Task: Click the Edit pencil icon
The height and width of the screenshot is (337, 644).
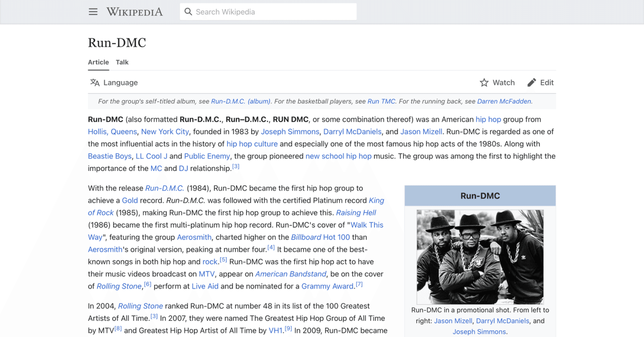Action: [532, 82]
